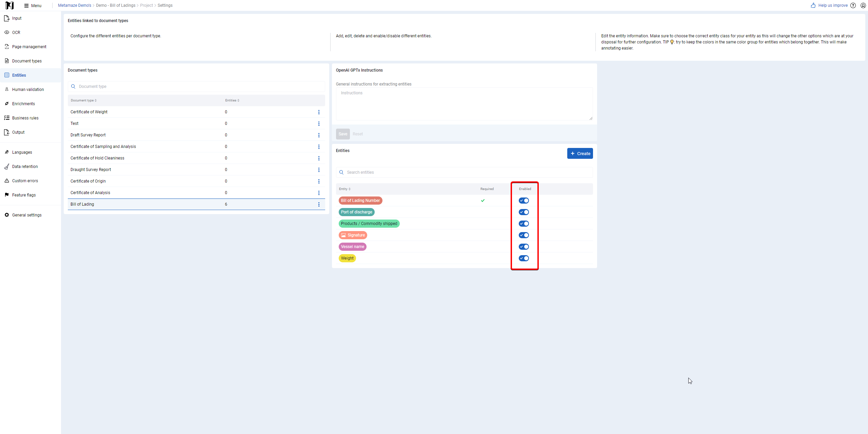
Task: Toggle the Weight entity enabled switch
Action: (524, 258)
